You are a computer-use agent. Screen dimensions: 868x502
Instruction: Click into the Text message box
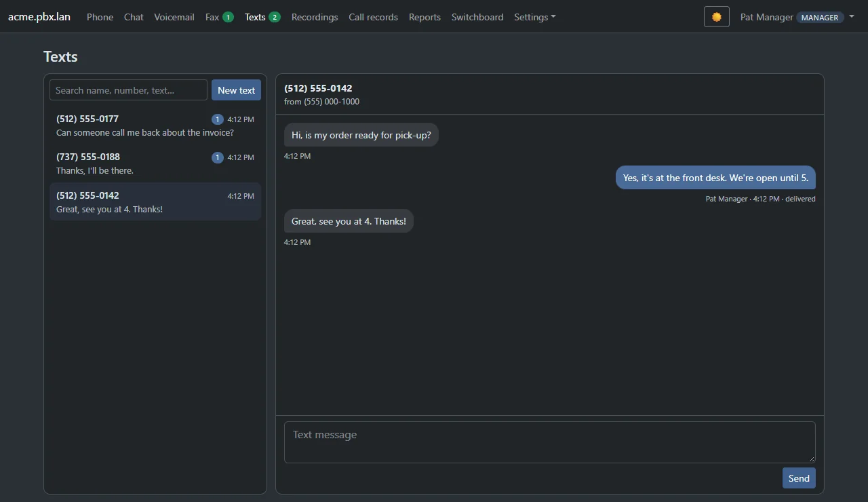(549, 442)
